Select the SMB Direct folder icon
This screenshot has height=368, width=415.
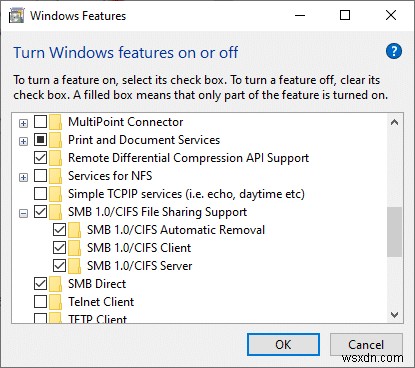click(56, 284)
